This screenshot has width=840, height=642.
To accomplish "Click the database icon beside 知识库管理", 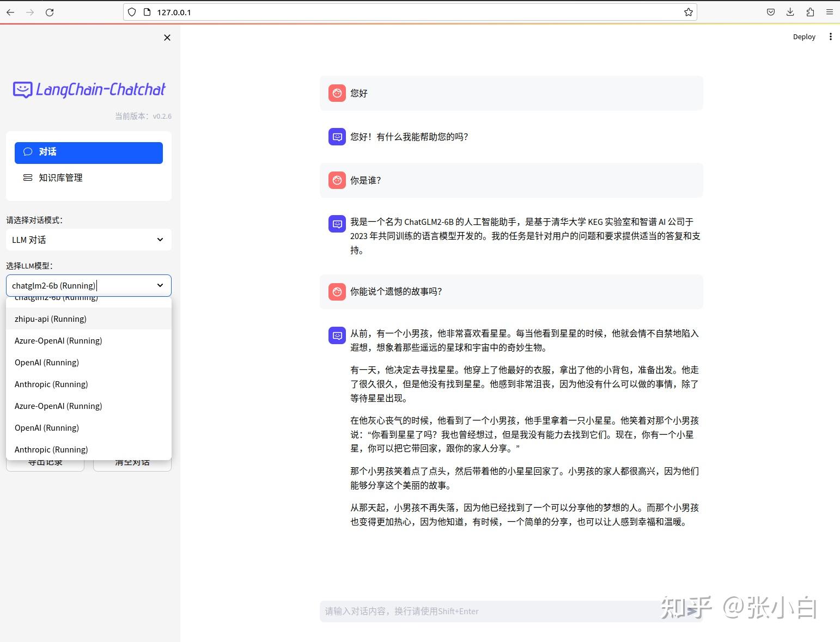I will click(x=28, y=178).
